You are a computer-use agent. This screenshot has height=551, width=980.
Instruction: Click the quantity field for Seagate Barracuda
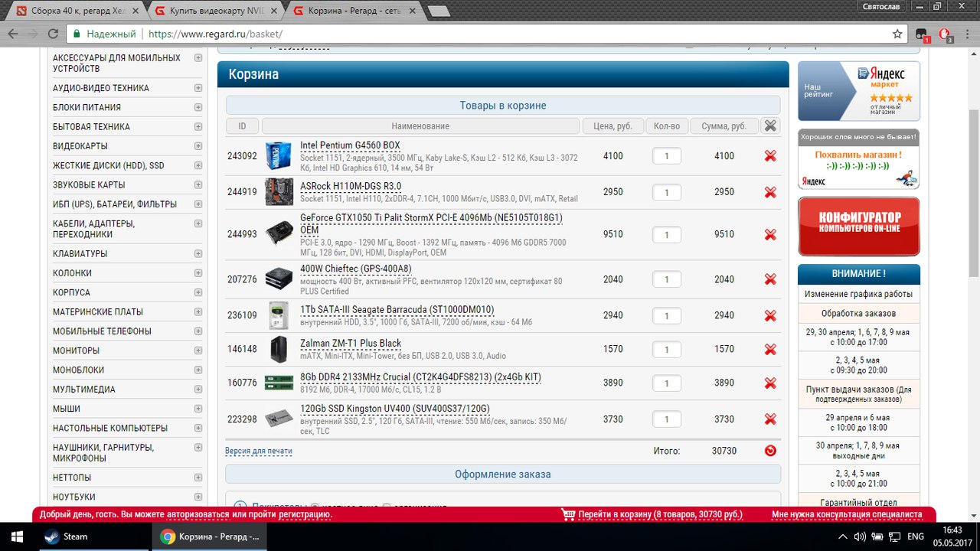point(666,315)
